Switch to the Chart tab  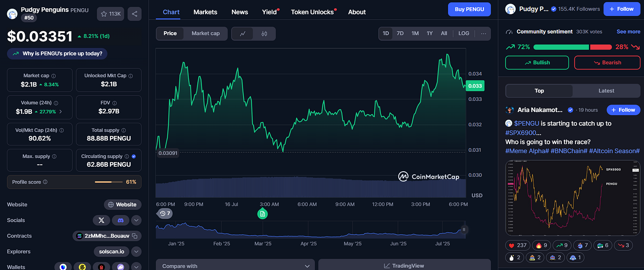pyautogui.click(x=171, y=12)
